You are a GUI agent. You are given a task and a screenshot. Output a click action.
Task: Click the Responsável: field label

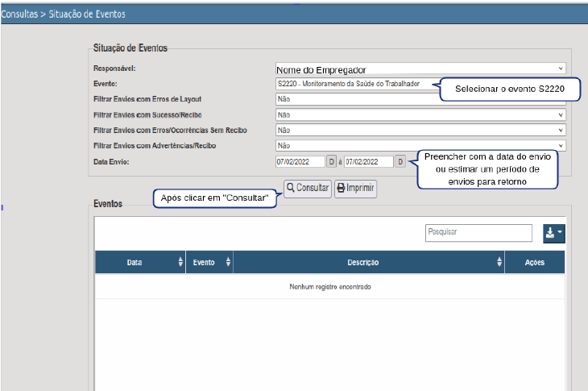114,69
